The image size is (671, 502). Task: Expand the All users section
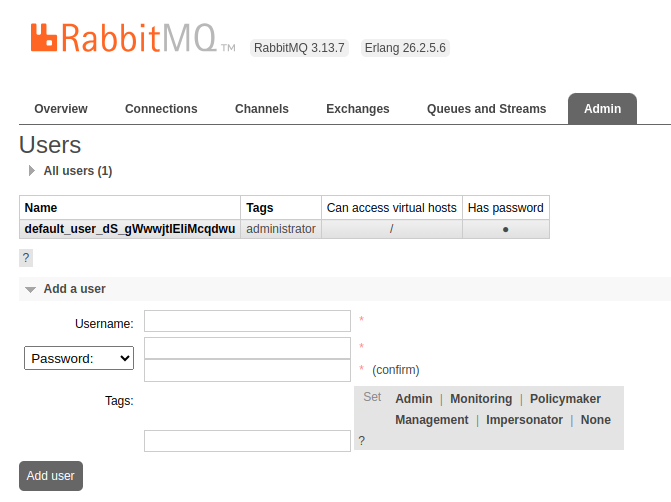click(x=77, y=171)
